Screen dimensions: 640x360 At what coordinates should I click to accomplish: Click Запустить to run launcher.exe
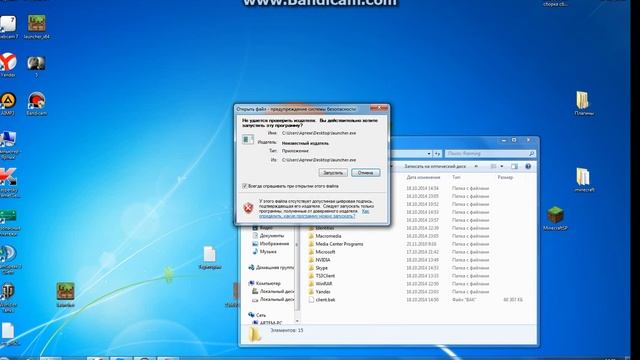333,173
